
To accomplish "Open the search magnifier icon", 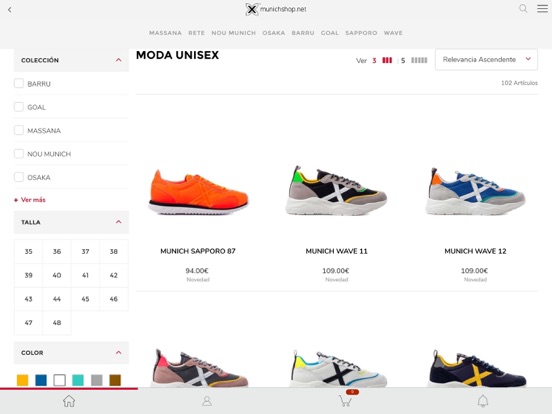I will (523, 8).
